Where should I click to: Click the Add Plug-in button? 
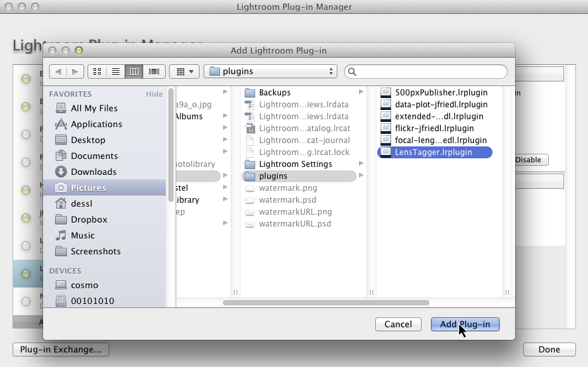[x=465, y=324]
